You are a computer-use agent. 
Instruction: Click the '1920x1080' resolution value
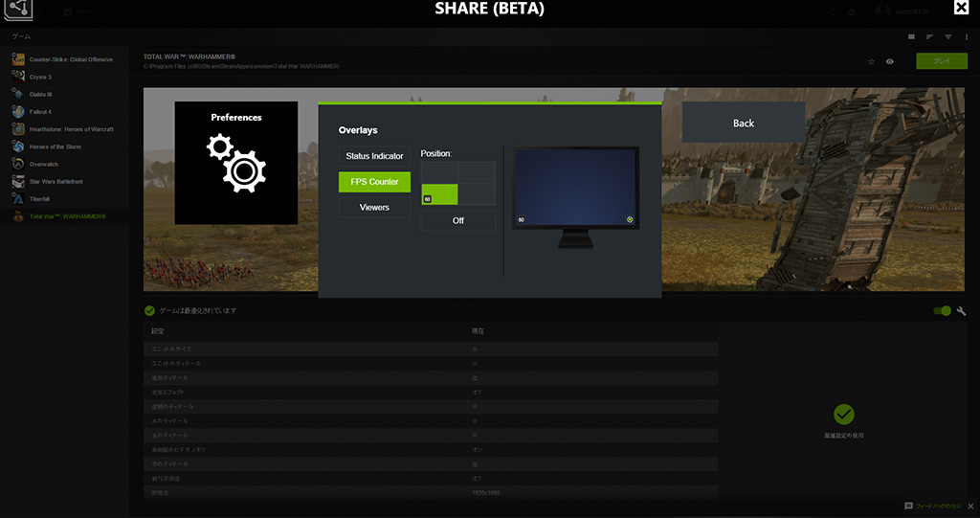click(x=486, y=493)
